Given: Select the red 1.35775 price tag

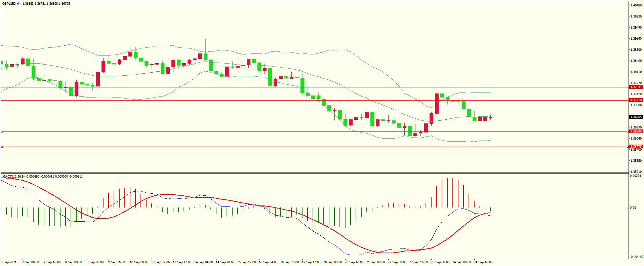Looking at the screenshot, I should [636, 147].
